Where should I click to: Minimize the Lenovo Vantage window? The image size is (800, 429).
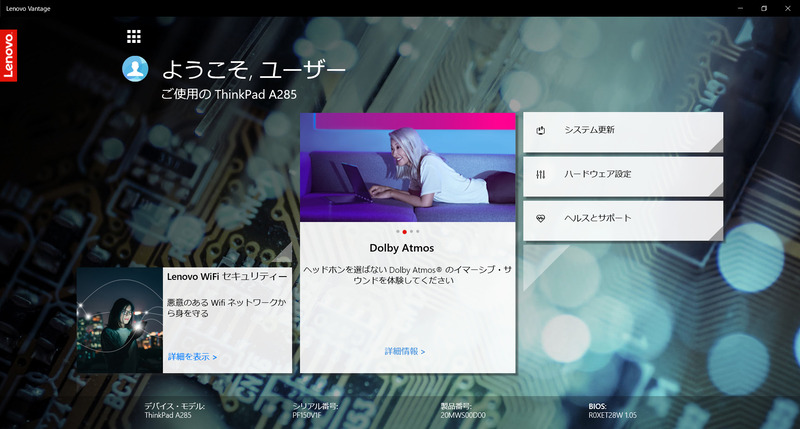(740, 8)
